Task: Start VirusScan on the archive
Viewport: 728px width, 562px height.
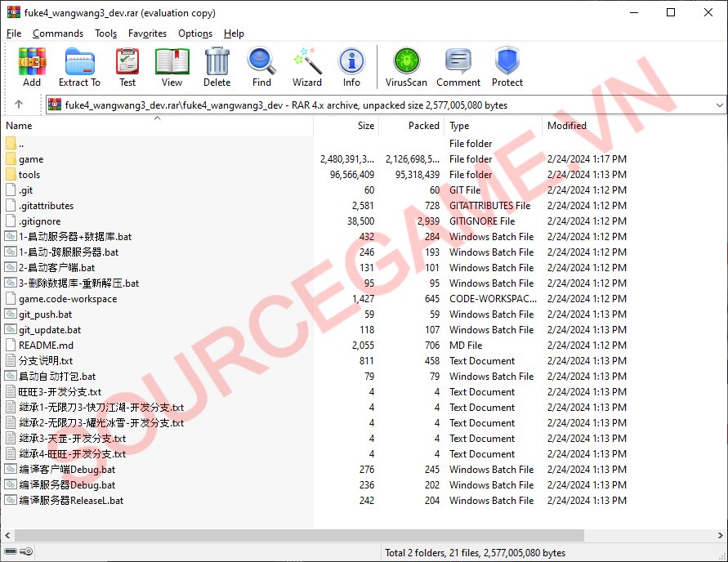Action: [406, 66]
